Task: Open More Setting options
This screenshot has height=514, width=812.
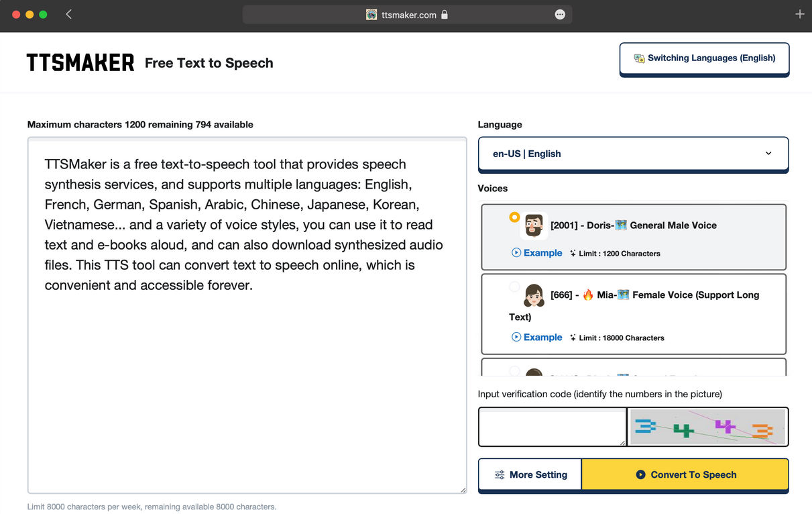Action: click(x=530, y=474)
